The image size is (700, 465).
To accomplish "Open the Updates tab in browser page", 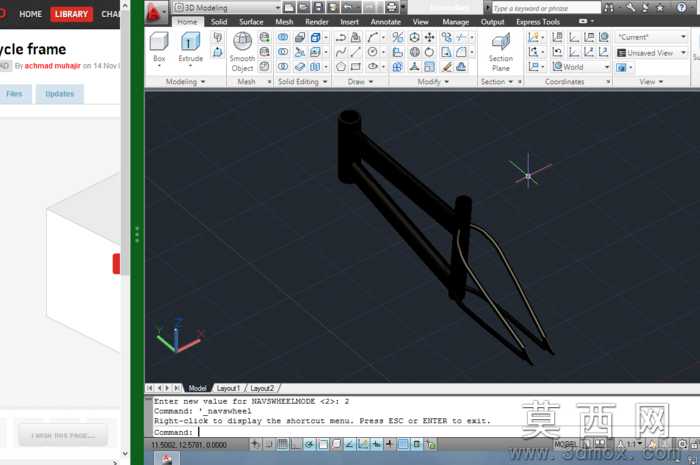I will (x=59, y=94).
